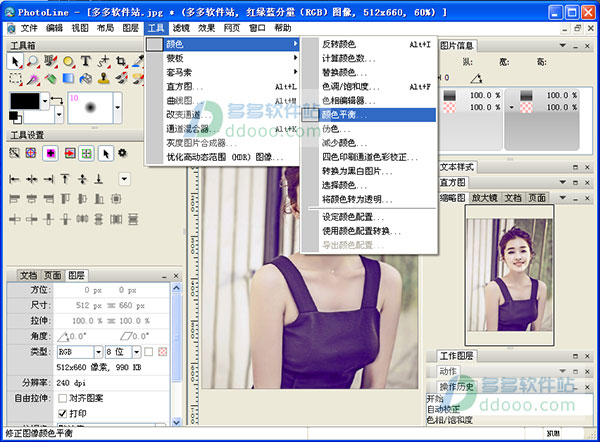This screenshot has width=600, height=442.
Task: Open the background color dropdown arrow
Action: 59,114
